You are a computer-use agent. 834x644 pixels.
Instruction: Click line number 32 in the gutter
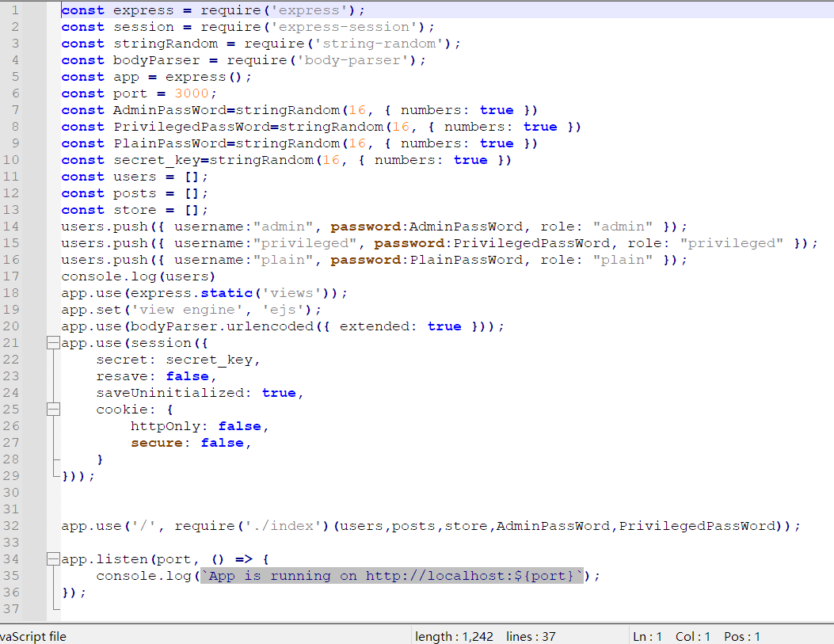[x=13, y=526]
